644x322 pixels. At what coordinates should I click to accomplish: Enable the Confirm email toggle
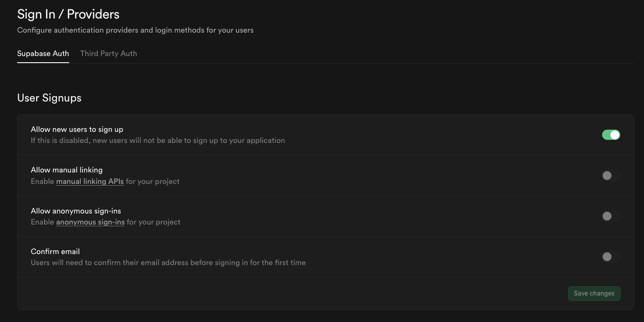click(x=611, y=257)
